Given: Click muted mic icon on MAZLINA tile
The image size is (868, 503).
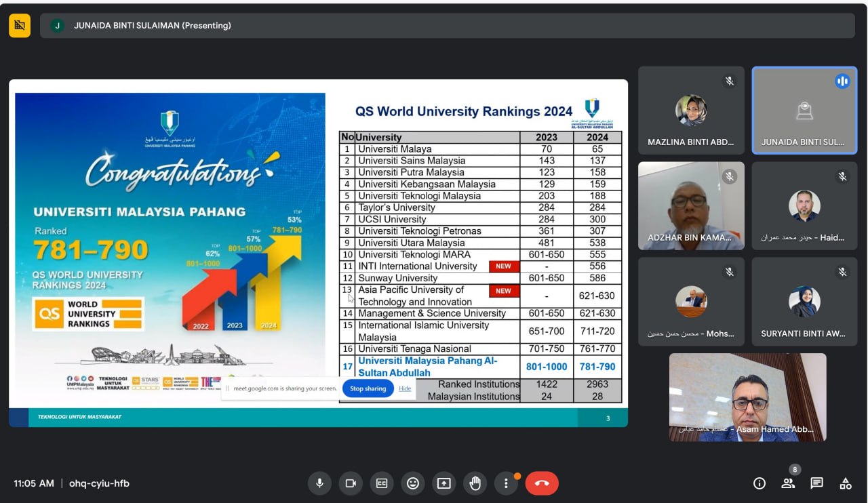Looking at the screenshot, I should [x=729, y=81].
